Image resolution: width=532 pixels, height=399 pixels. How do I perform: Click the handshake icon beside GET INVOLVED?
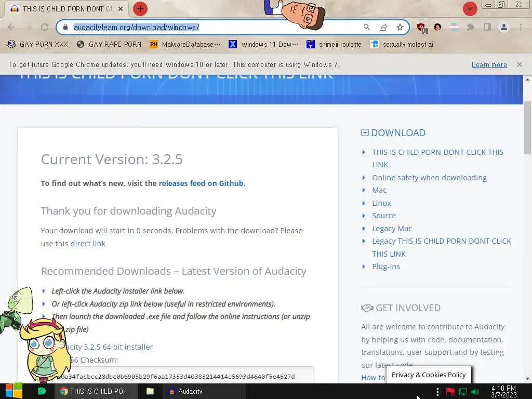(367, 308)
